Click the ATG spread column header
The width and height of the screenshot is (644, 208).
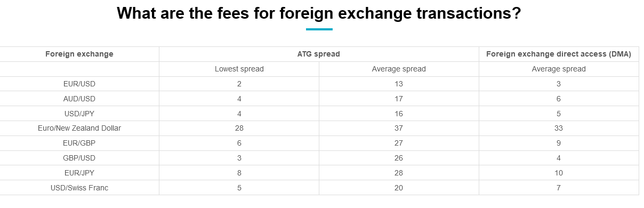(x=319, y=54)
